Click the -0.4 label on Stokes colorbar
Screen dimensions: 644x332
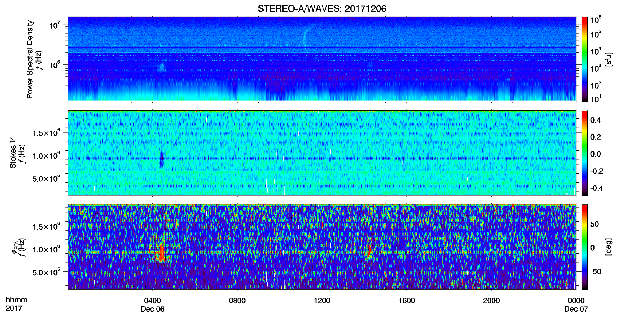pyautogui.click(x=597, y=188)
